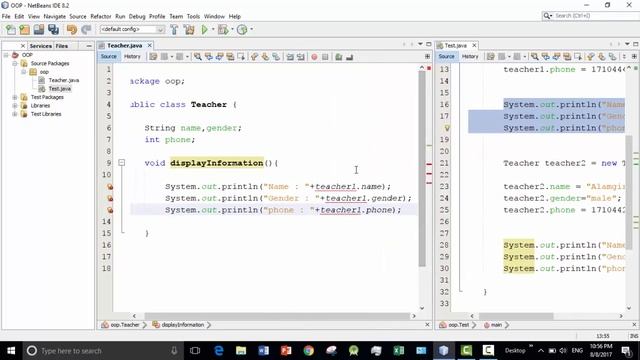The image size is (640, 360).
Task: Click the displayInformation breadcrumb
Action: click(x=182, y=325)
